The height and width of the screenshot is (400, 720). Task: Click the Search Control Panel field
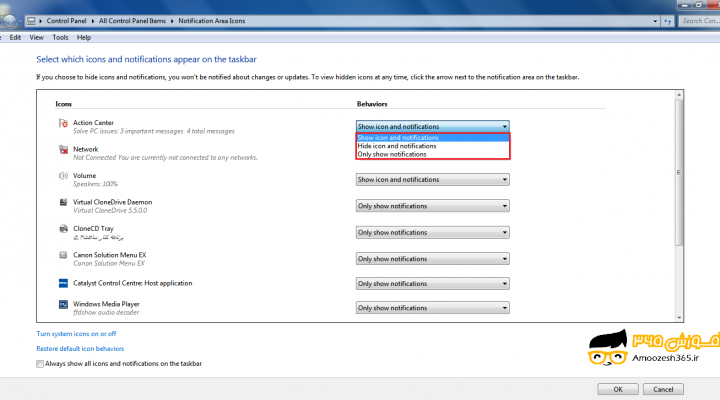tap(699, 21)
